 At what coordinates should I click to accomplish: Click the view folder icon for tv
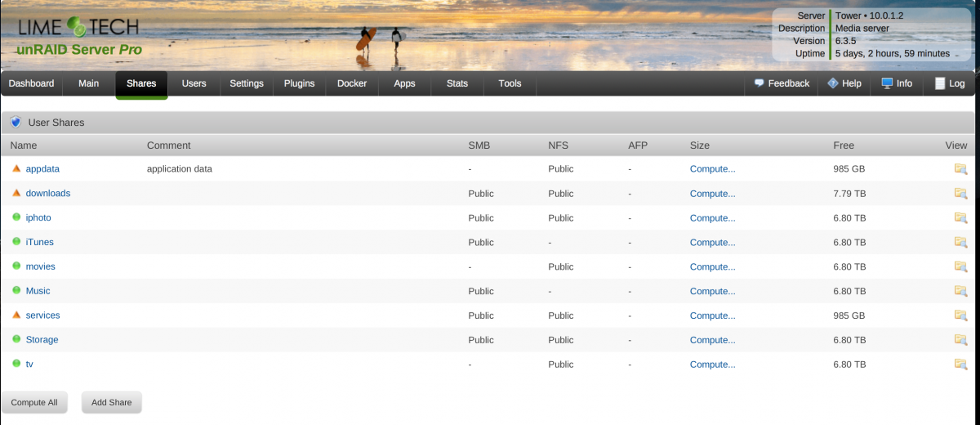pos(960,365)
